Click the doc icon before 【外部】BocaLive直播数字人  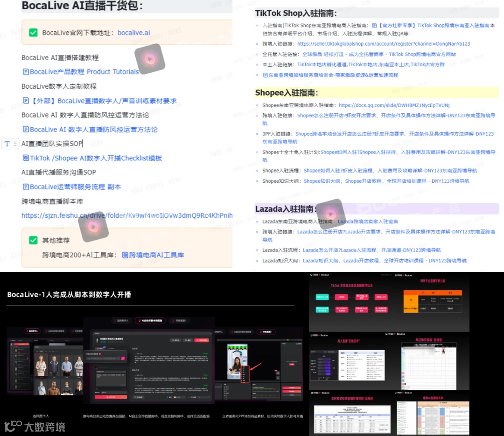pos(26,101)
